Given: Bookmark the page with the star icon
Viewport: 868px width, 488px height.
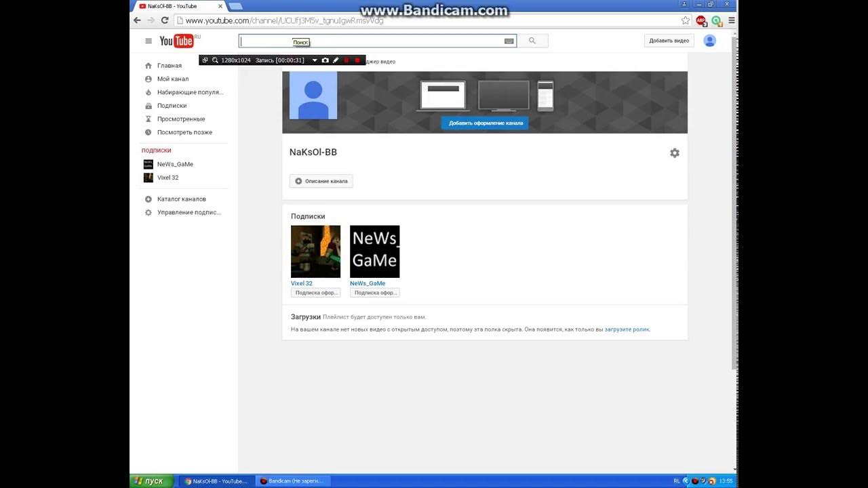Looking at the screenshot, I should pyautogui.click(x=686, y=20).
